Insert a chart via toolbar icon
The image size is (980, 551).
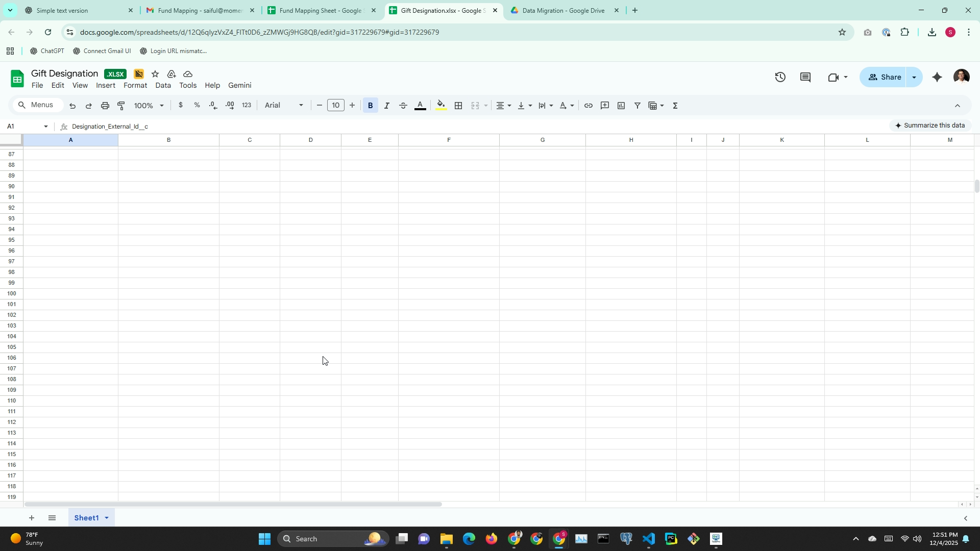(x=621, y=106)
